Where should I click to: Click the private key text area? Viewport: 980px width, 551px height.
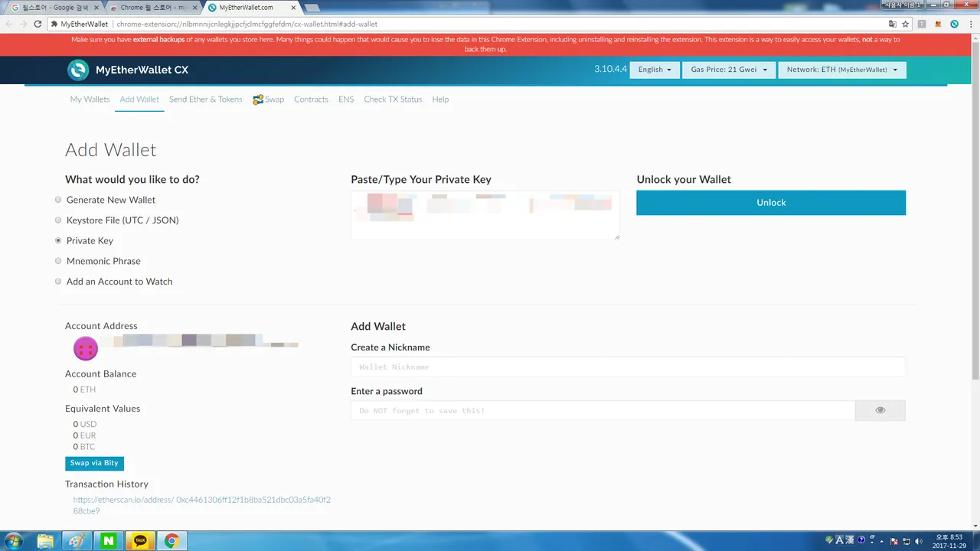[x=485, y=215]
